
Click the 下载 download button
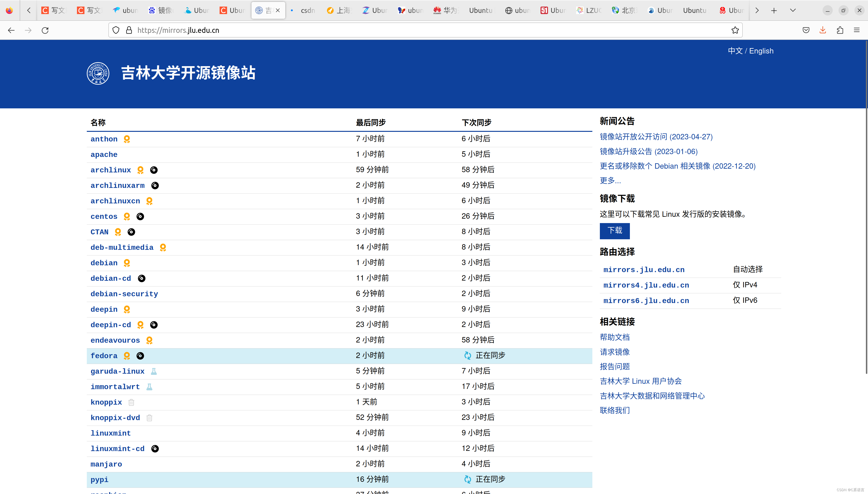click(x=615, y=231)
